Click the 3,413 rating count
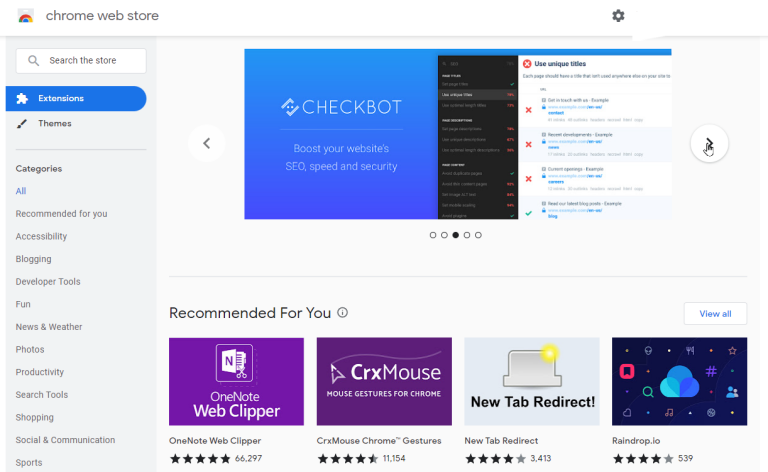 click(541, 459)
